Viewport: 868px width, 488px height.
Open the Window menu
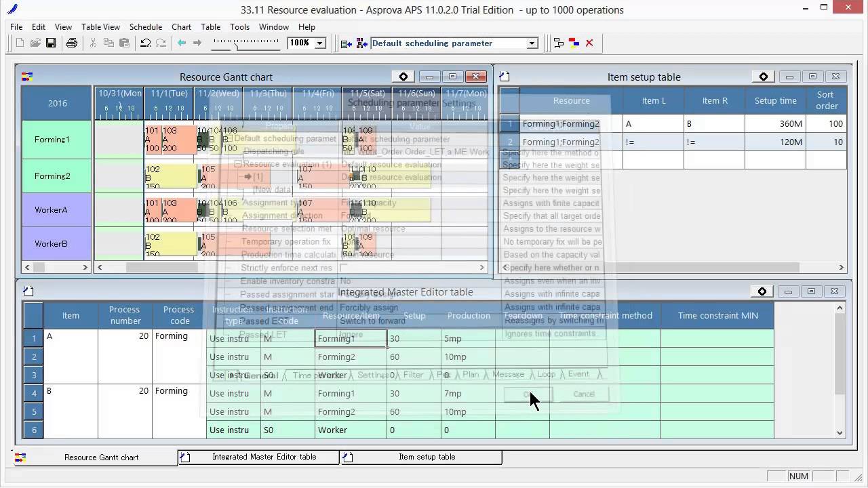coord(274,26)
